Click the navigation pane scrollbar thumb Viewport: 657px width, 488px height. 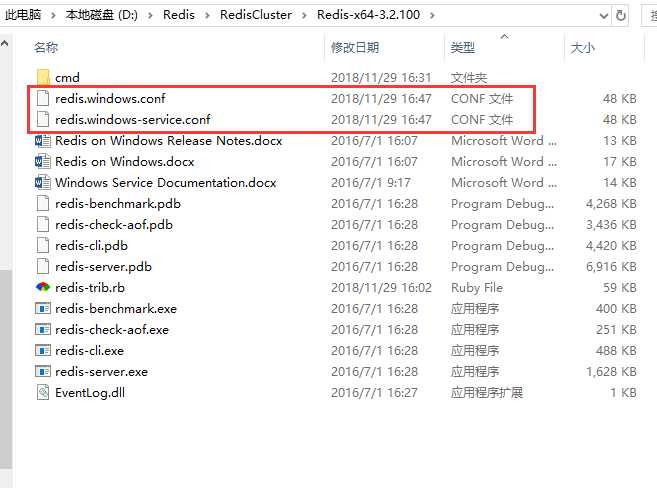(5, 369)
